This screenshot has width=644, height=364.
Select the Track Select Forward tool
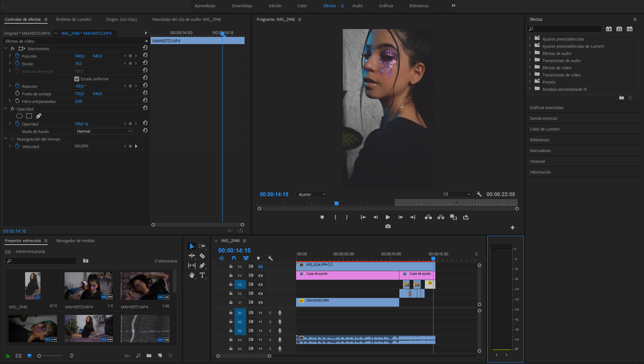coord(202,246)
